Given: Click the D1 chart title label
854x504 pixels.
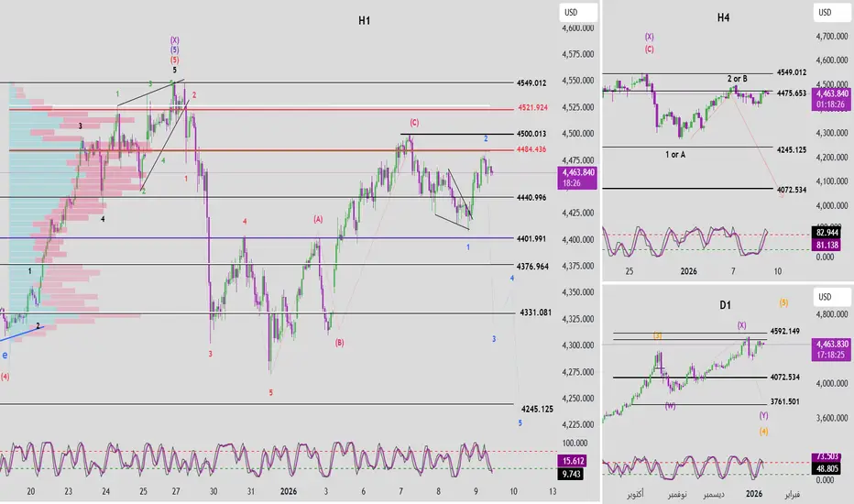Looking at the screenshot, I should [725, 305].
